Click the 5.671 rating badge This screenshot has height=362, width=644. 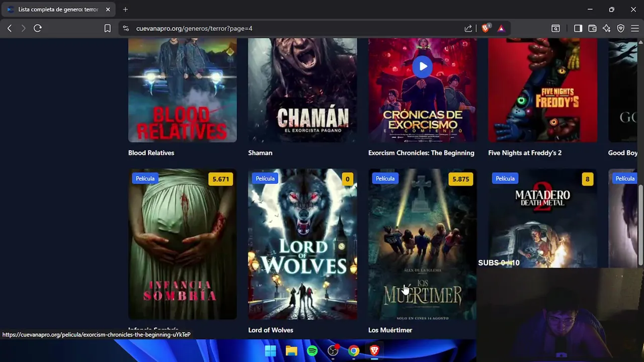[x=220, y=179]
